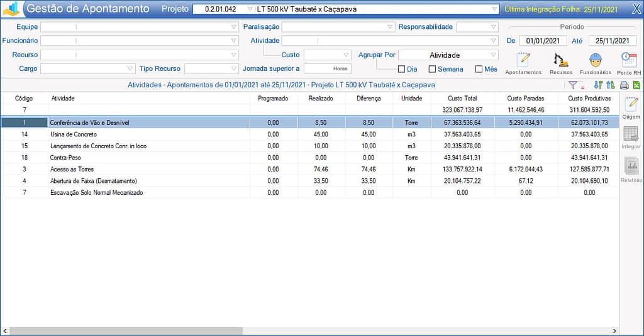The image size is (644, 336).
Task: Sort by the Código column header
Action: point(24,99)
